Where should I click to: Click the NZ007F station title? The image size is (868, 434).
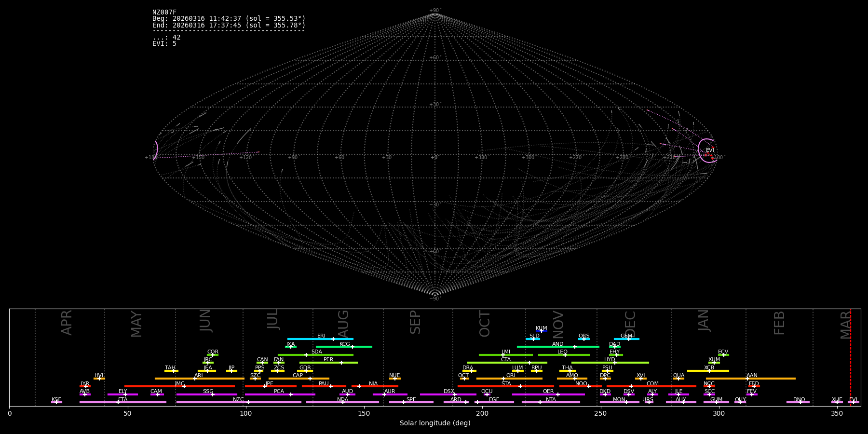pyautogui.click(x=164, y=13)
